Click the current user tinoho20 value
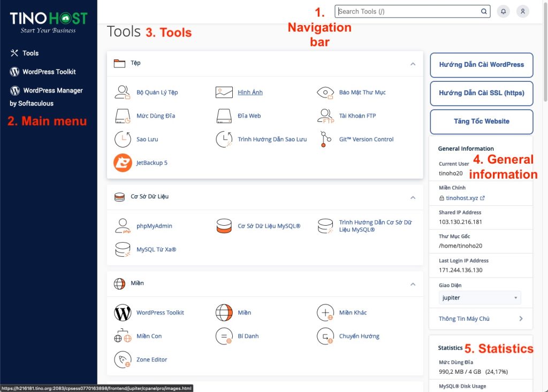 (451, 173)
